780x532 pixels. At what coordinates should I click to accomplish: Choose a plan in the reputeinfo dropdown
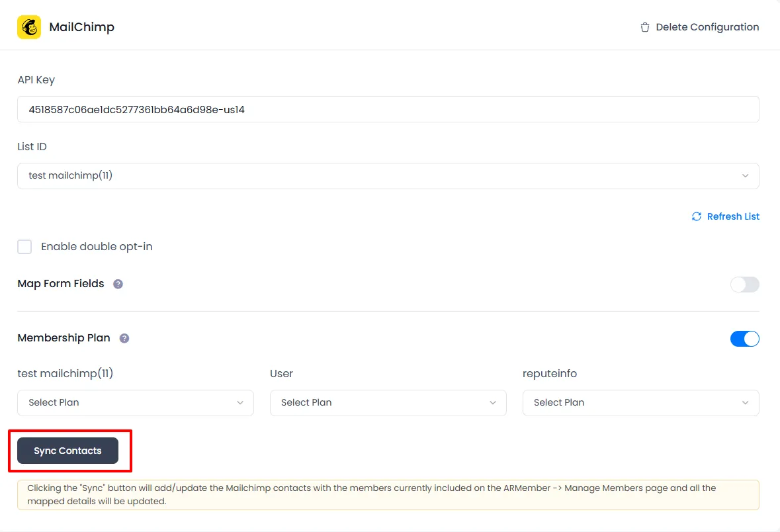click(640, 402)
